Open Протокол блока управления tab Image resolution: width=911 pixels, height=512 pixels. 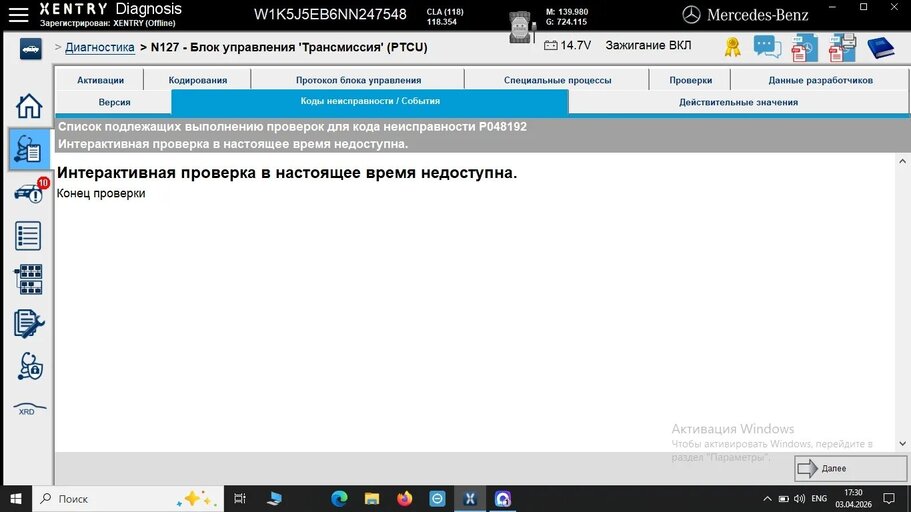pyautogui.click(x=358, y=80)
